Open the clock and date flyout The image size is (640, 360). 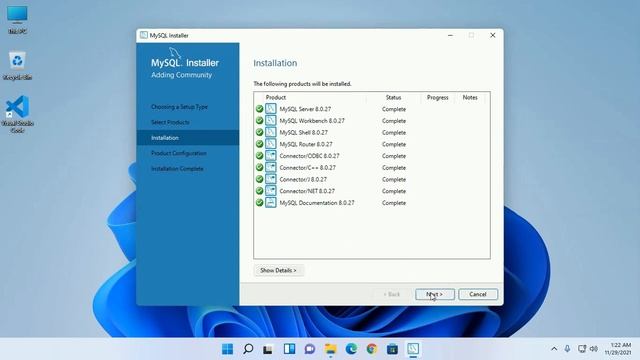(618, 349)
